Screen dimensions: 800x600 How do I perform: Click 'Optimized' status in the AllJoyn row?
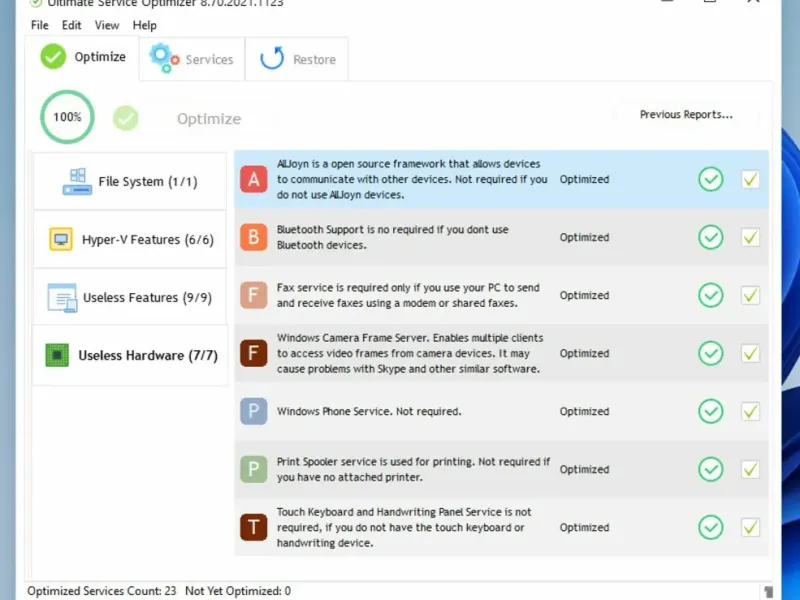[x=584, y=179]
